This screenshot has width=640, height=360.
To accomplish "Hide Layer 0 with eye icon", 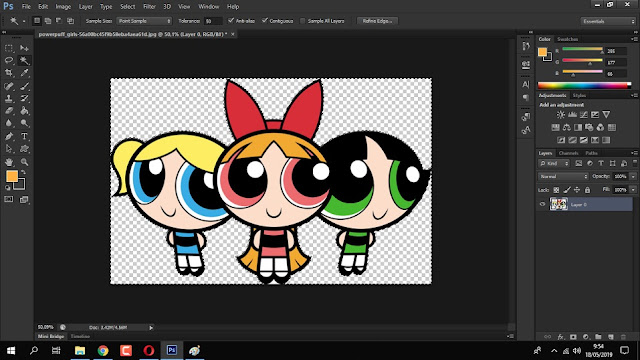I will click(542, 204).
